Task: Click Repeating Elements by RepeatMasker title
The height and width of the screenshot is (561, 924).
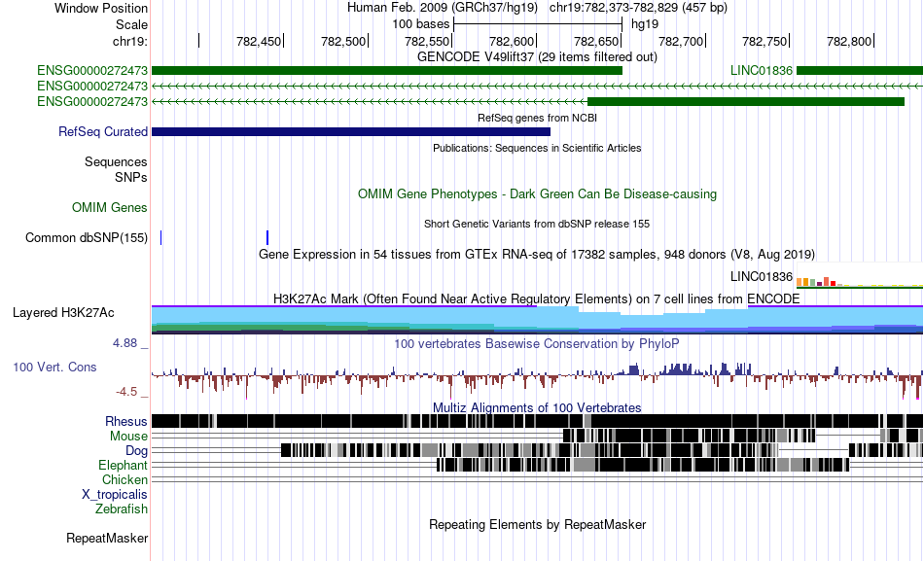Action: tap(538, 524)
